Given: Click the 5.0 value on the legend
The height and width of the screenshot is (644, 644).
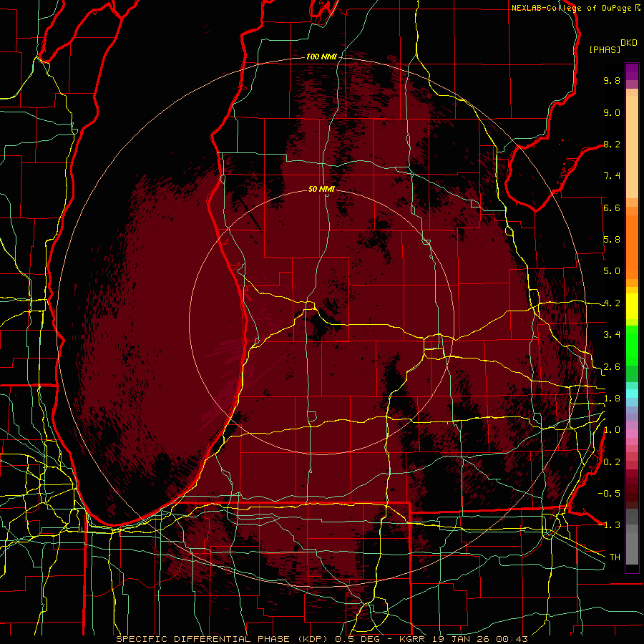Looking at the screenshot, I should coord(612,271).
